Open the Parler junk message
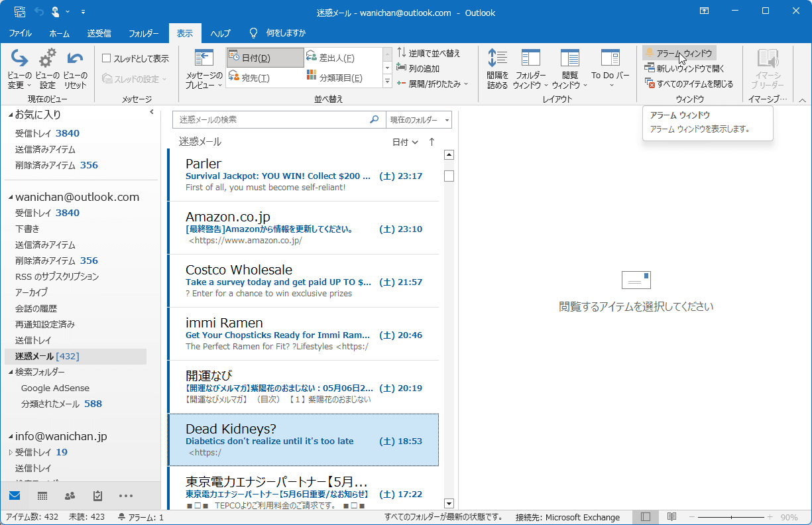812x525 pixels. coord(304,175)
